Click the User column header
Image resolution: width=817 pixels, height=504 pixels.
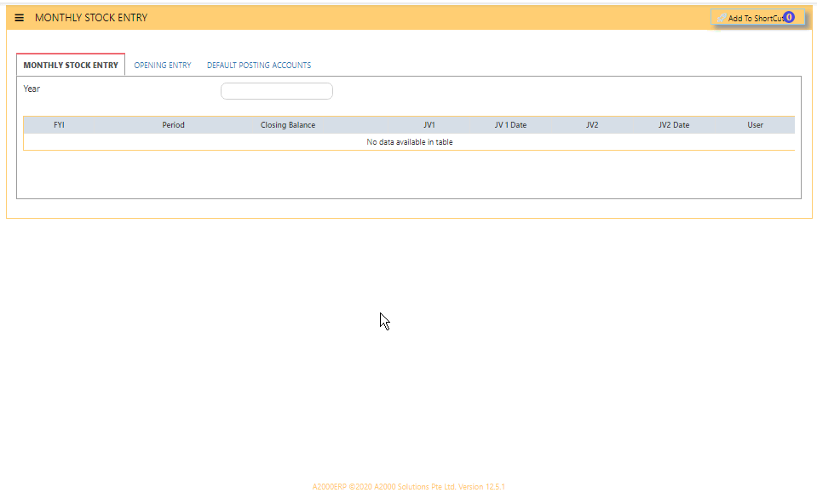[x=755, y=125]
